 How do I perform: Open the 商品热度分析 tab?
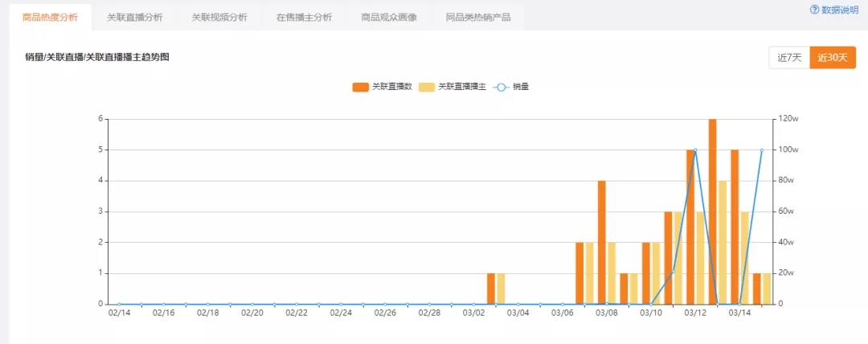51,17
